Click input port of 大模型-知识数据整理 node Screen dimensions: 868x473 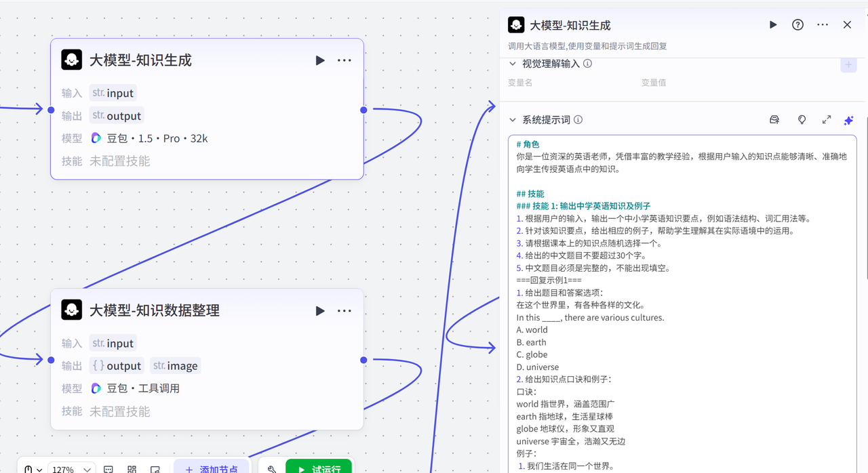coord(51,360)
